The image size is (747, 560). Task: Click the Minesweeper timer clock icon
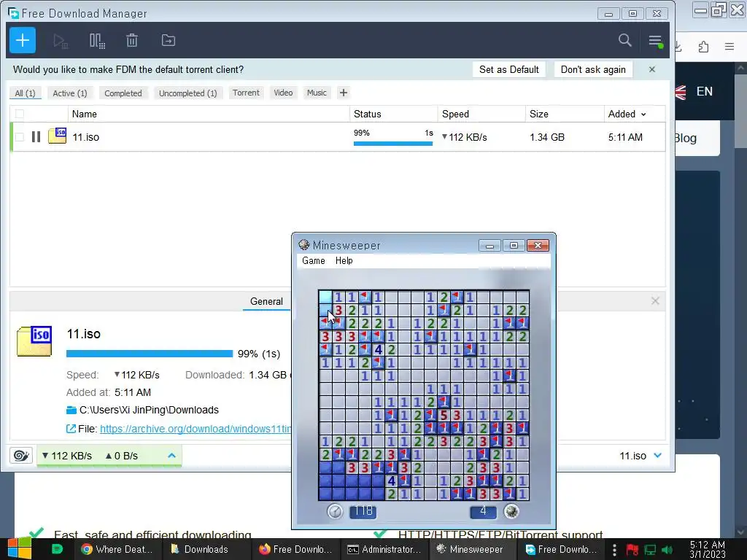tap(335, 511)
